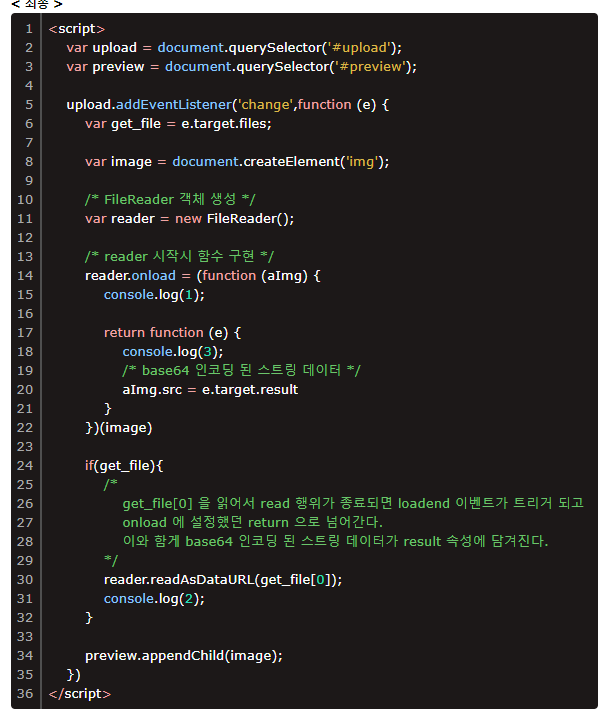The image size is (605, 721).
Task: Click var reader on line 11
Action: tap(120, 219)
